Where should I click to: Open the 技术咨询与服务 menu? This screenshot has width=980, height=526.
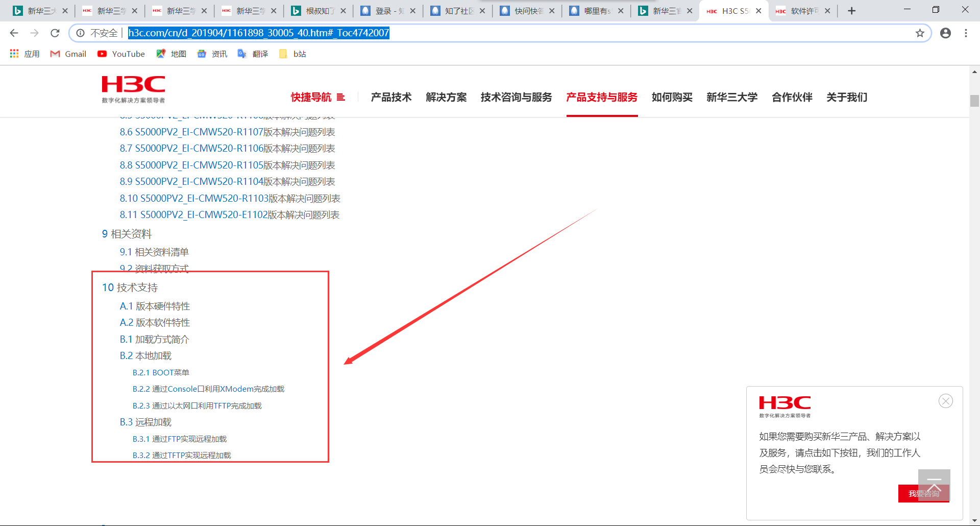coord(517,97)
